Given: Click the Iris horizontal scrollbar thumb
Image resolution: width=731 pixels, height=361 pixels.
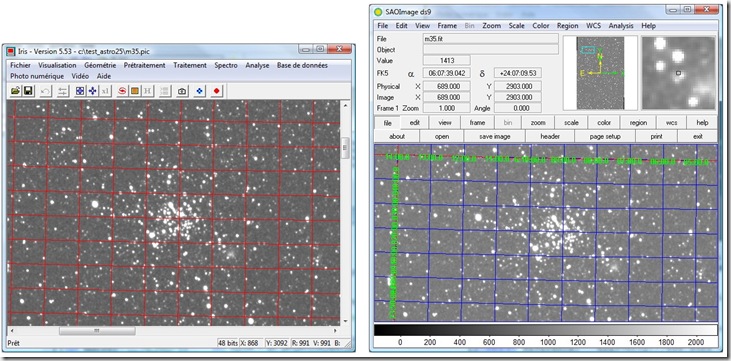Looking at the screenshot, I should click(x=97, y=330).
